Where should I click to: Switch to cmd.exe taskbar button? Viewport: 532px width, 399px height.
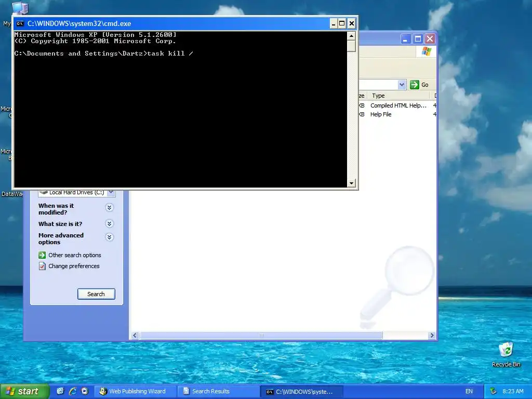point(302,392)
